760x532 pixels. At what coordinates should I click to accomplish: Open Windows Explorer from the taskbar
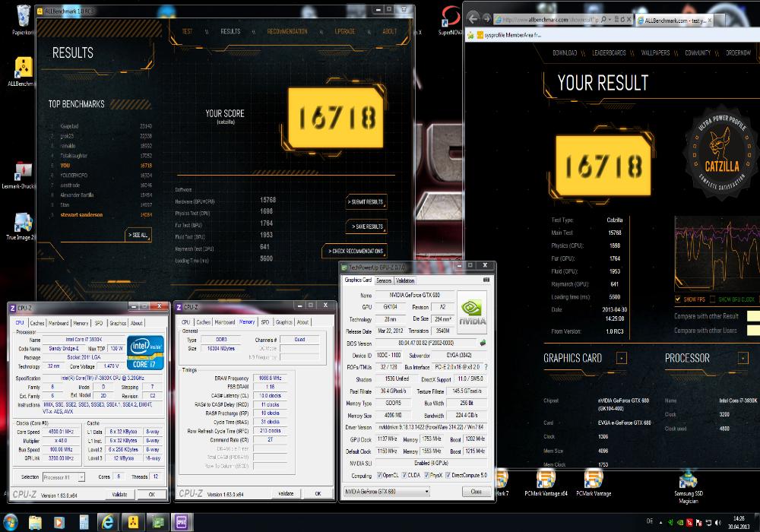point(35,522)
